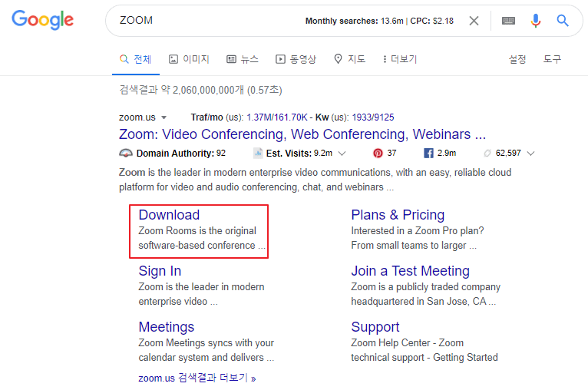Click the link icon beside 62,597
The width and height of the screenshot is (588, 390).
[487, 153]
